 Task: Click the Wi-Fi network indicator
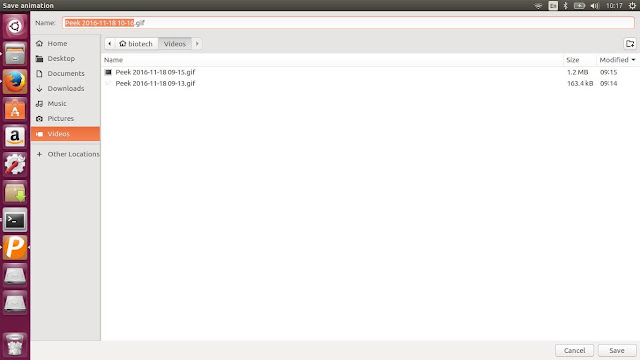pos(538,6)
